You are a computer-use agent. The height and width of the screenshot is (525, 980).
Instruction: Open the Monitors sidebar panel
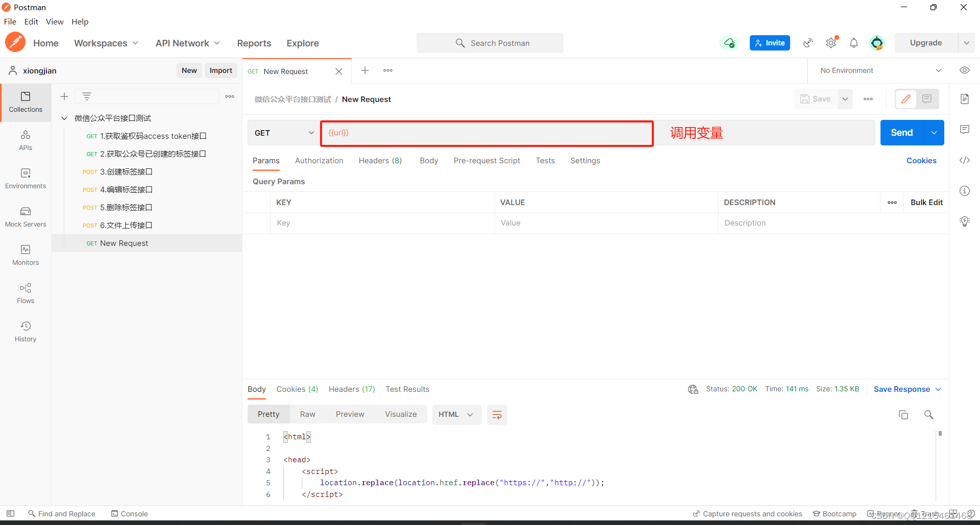click(26, 256)
